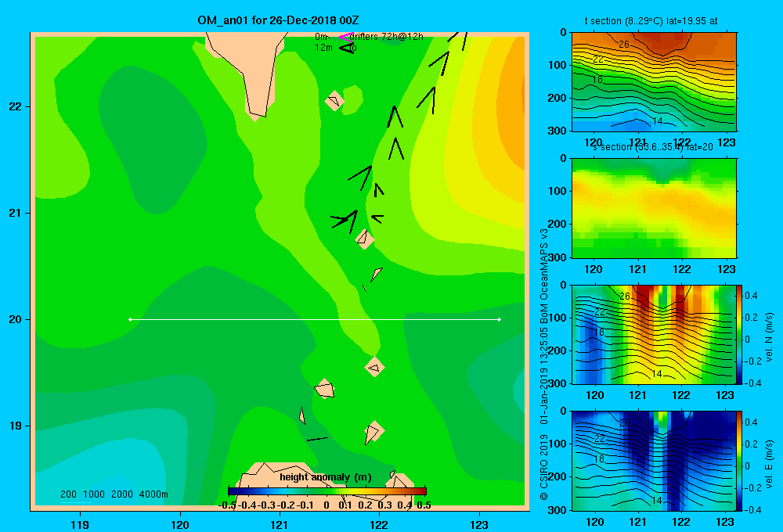Click latitude label 21 on main map
This screenshot has width=783, height=532.
pyautogui.click(x=15, y=213)
